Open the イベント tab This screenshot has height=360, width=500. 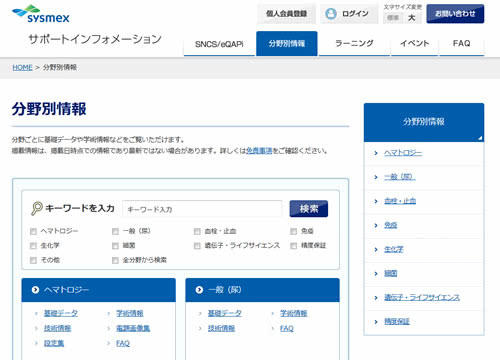414,44
